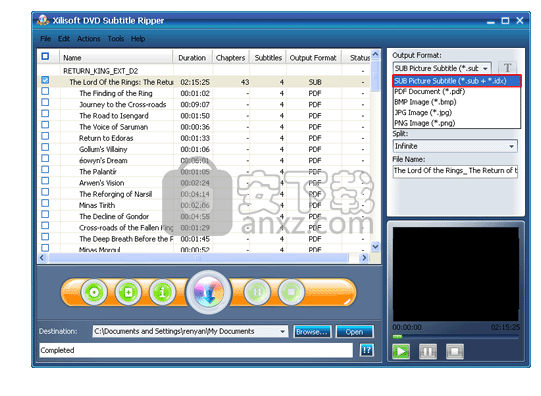Select The Decline of Gondor row
541x396 pixels.
pos(204,216)
